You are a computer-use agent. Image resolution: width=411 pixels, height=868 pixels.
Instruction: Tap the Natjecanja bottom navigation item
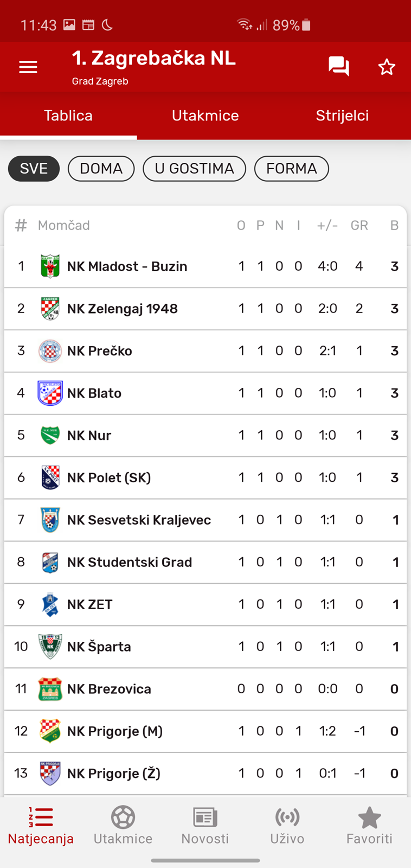pyautogui.click(x=41, y=826)
